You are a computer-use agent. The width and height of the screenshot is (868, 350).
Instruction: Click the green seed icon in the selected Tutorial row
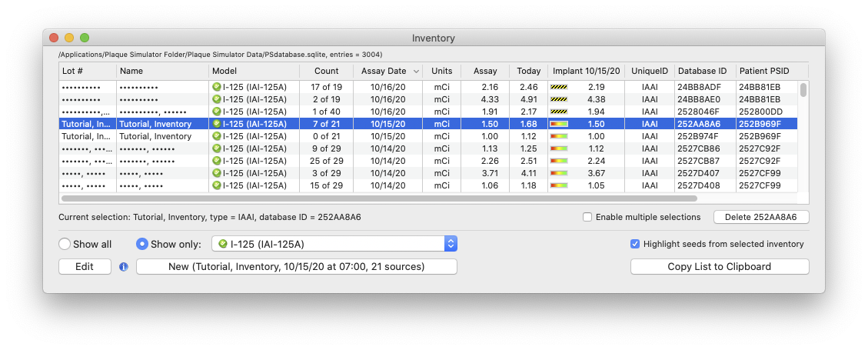pyautogui.click(x=217, y=124)
